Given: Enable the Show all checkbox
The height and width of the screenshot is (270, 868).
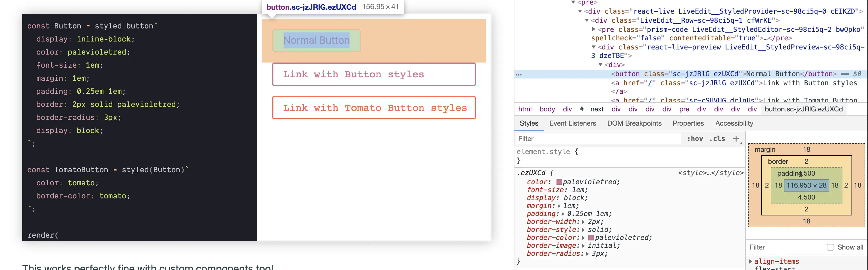Looking at the screenshot, I should point(830,247).
